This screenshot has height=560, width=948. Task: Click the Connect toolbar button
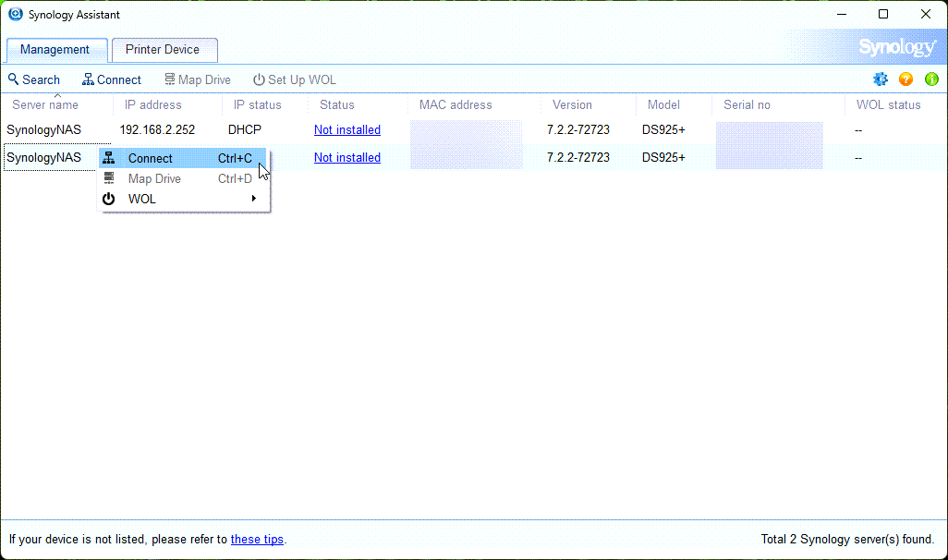pos(112,79)
